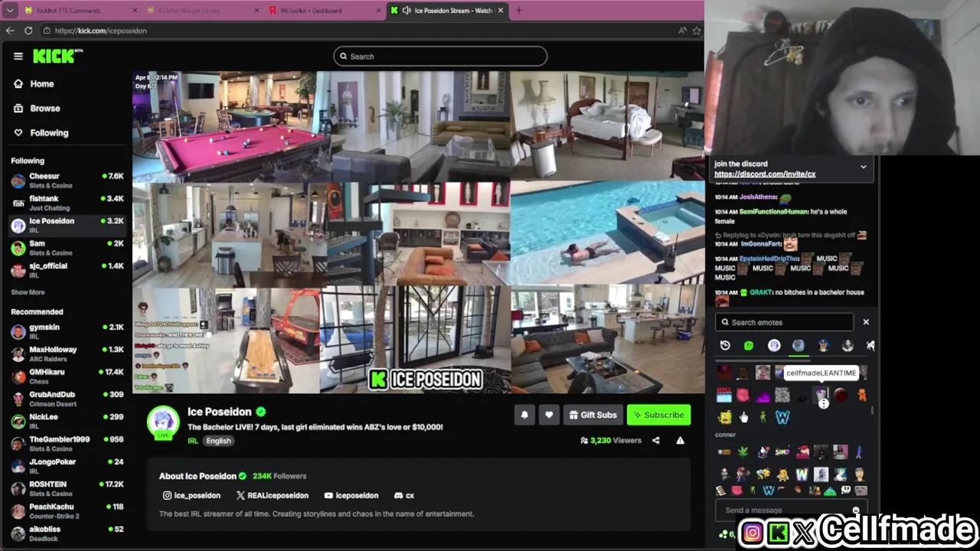Open gymskin recommended channel

(67, 331)
